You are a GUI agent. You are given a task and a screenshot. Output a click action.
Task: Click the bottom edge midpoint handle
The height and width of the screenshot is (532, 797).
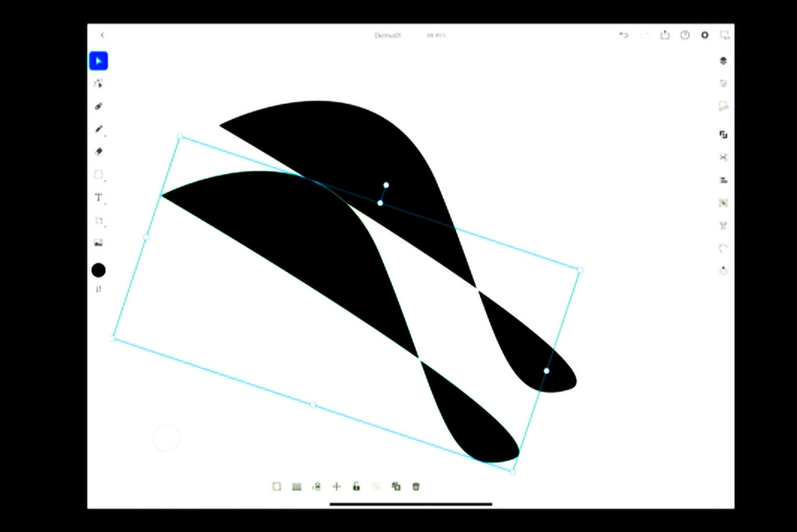[x=313, y=405]
